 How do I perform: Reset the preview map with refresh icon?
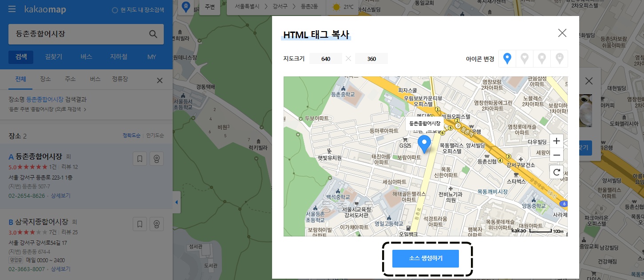[x=557, y=172]
